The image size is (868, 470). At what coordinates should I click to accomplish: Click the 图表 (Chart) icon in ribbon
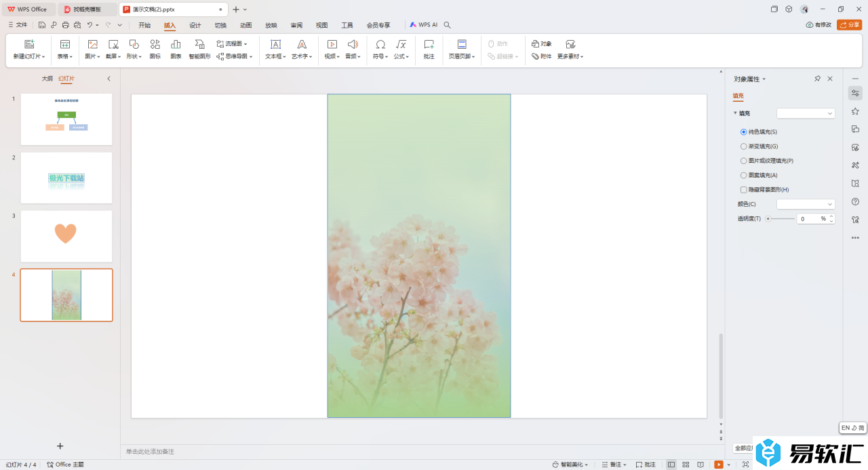coord(176,48)
